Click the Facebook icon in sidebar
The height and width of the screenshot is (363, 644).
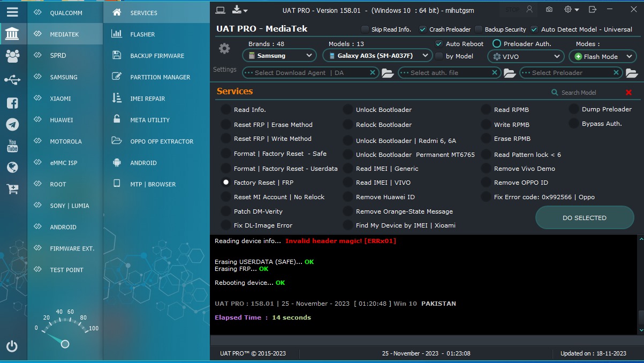point(12,103)
